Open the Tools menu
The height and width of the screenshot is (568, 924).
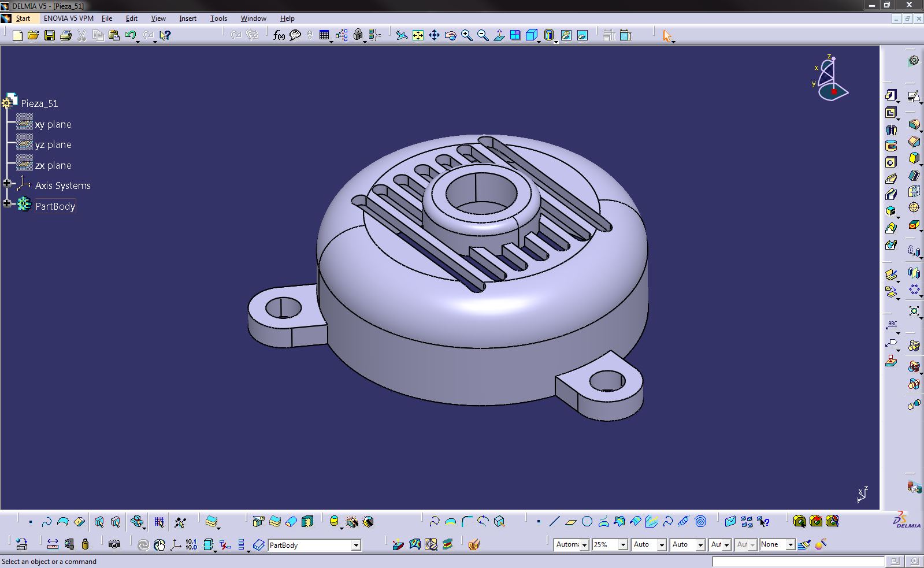click(x=218, y=18)
